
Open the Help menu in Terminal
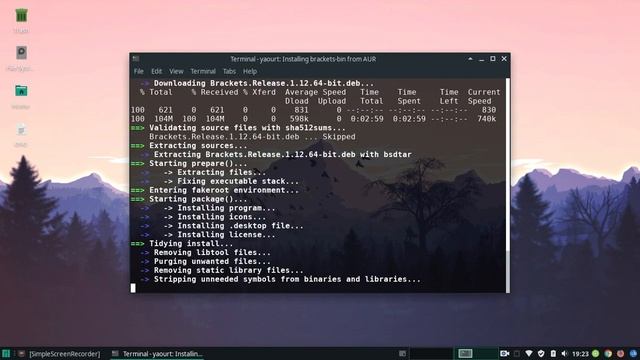[250, 71]
